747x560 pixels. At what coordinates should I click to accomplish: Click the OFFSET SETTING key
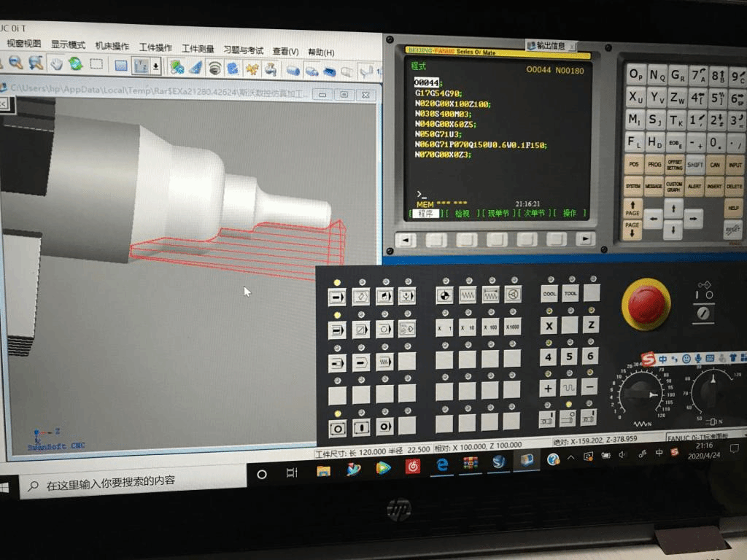[x=675, y=164]
